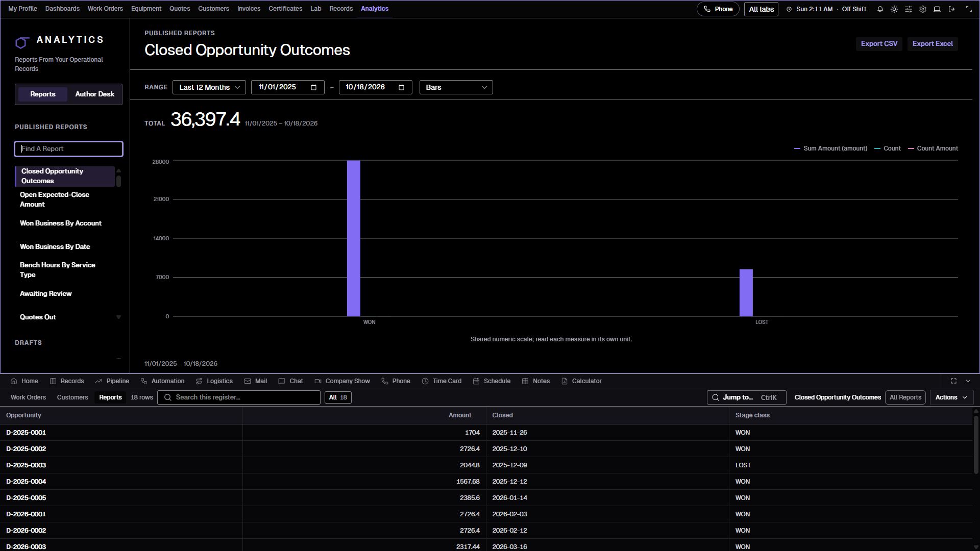Sign out with the logout icon
980x551 pixels.
pos(951,9)
